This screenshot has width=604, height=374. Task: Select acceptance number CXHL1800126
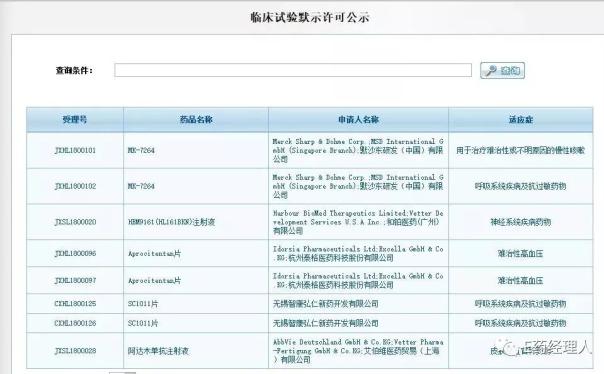click(75, 323)
